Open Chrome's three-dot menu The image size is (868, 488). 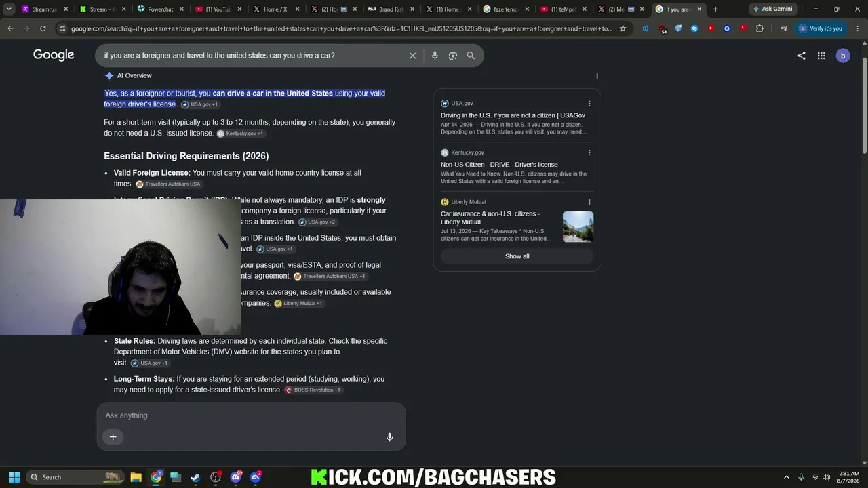(x=856, y=28)
